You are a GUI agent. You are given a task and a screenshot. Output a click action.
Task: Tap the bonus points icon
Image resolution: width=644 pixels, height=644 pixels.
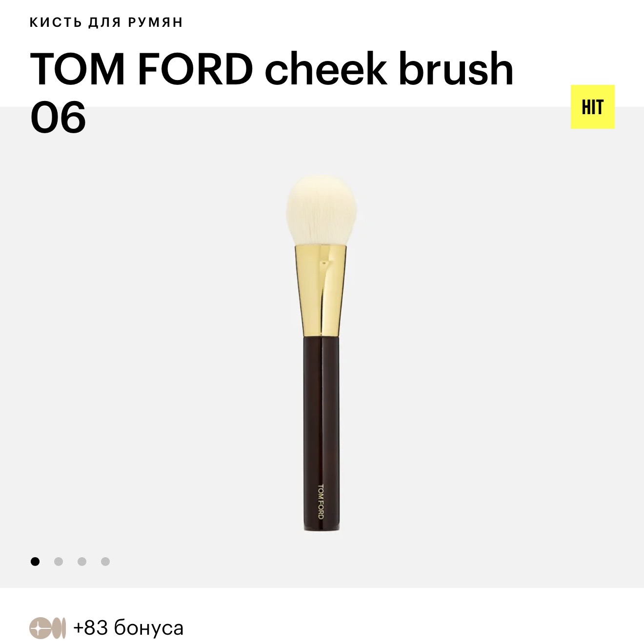pyautogui.click(x=48, y=627)
